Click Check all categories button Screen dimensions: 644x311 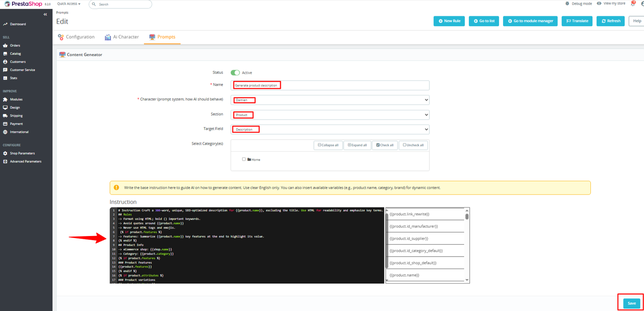[385, 145]
